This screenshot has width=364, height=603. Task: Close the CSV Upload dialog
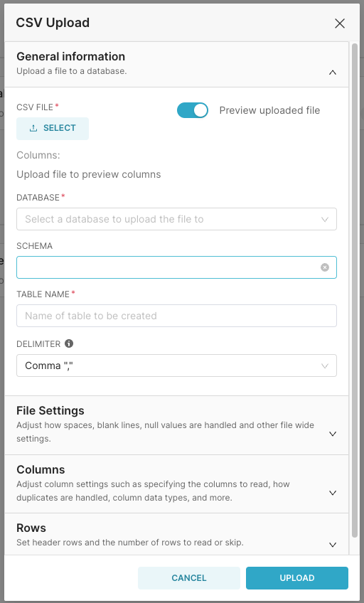point(340,23)
